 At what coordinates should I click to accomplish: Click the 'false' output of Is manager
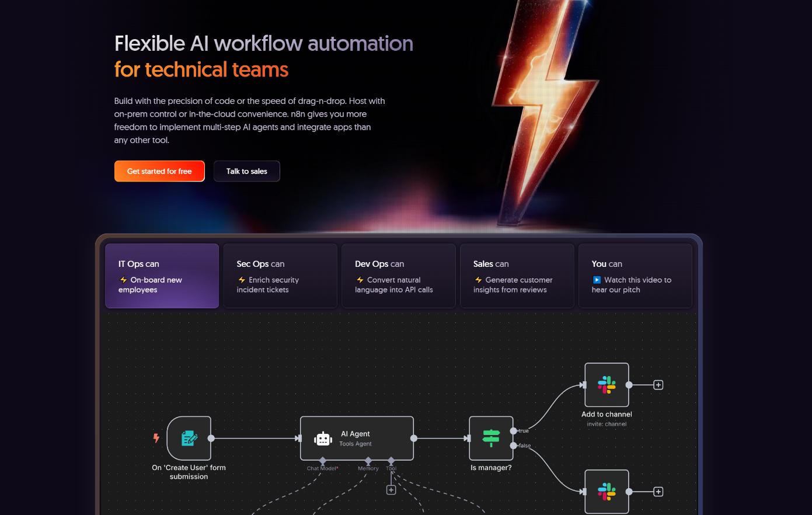pyautogui.click(x=514, y=446)
